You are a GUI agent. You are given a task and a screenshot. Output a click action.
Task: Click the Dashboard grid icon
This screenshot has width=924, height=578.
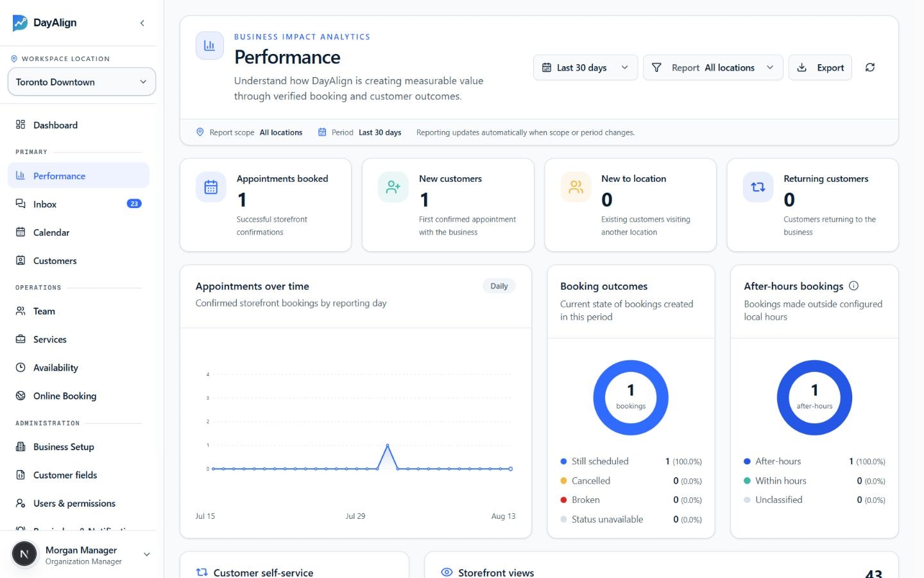pos(21,125)
